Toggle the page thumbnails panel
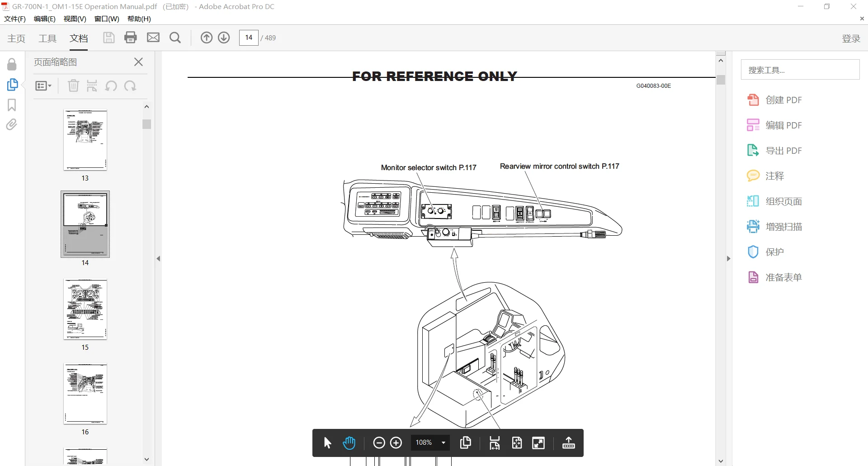868x466 pixels. (12, 85)
